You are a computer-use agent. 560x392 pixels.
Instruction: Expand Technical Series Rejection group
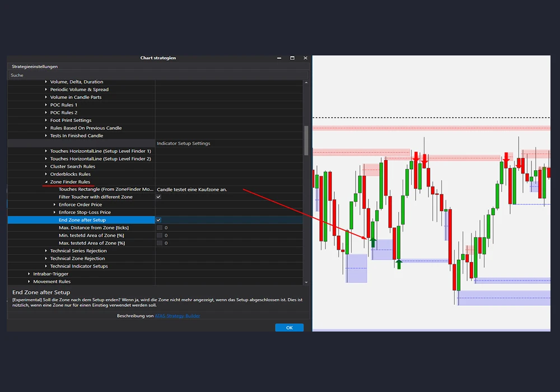click(46, 251)
